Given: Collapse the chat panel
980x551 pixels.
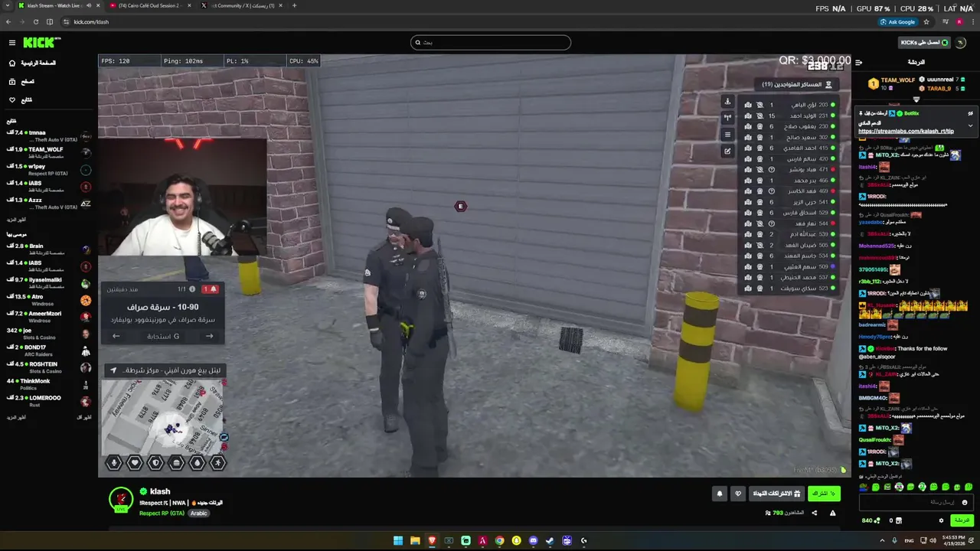Looking at the screenshot, I should [858, 62].
